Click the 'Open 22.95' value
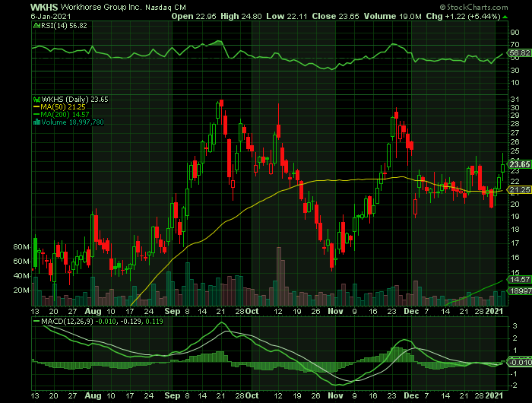532x403 pixels. click(193, 16)
